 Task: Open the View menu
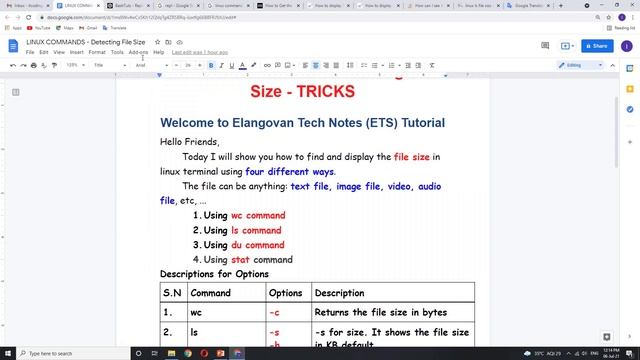click(x=59, y=52)
